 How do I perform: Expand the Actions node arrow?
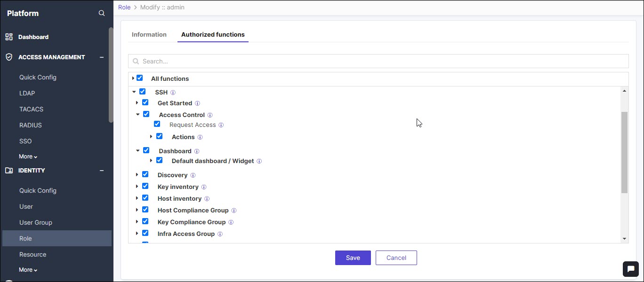[151, 137]
